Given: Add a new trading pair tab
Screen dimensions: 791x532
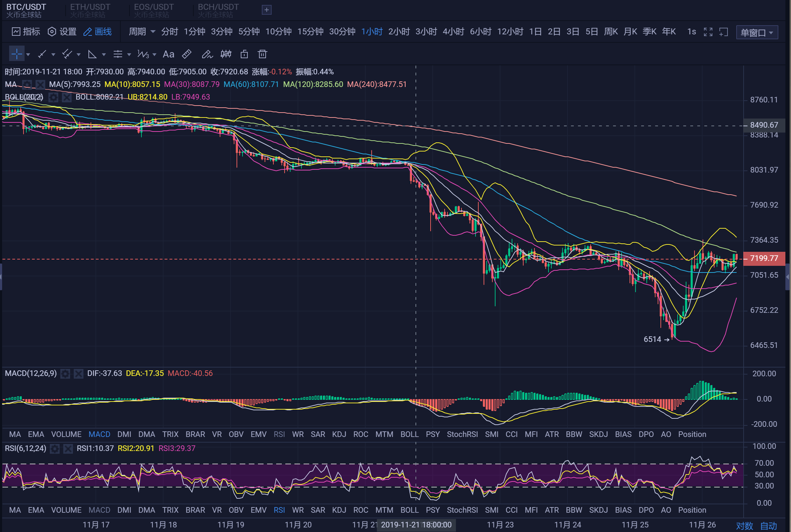Looking at the screenshot, I should [267, 10].
